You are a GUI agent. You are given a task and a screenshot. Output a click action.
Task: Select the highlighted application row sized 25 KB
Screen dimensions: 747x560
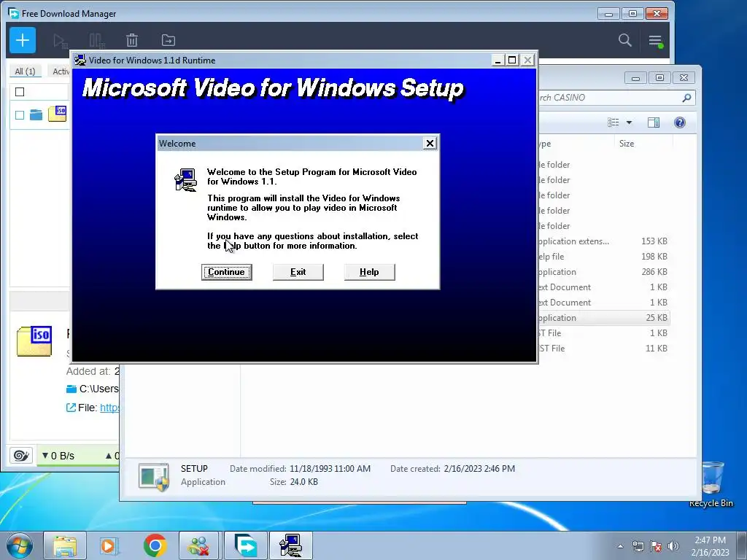(x=603, y=318)
